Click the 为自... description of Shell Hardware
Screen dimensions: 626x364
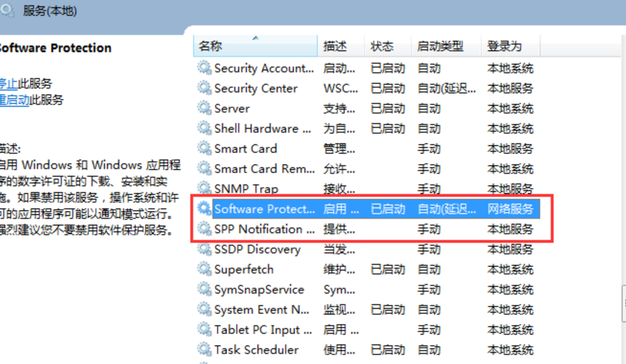339,128
